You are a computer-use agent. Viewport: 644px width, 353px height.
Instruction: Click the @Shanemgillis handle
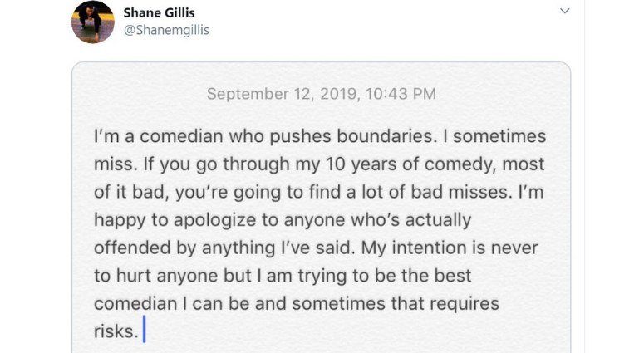point(166,30)
